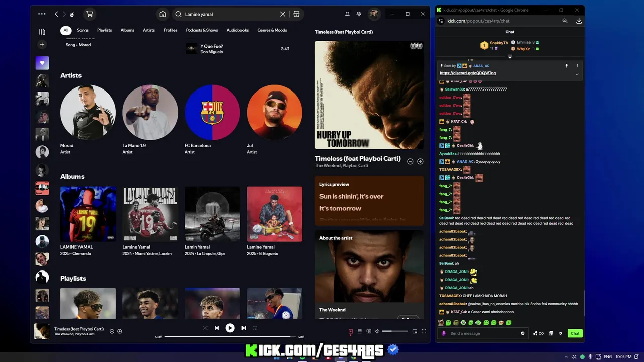Go back in Spotify navigation

pyautogui.click(x=56, y=14)
